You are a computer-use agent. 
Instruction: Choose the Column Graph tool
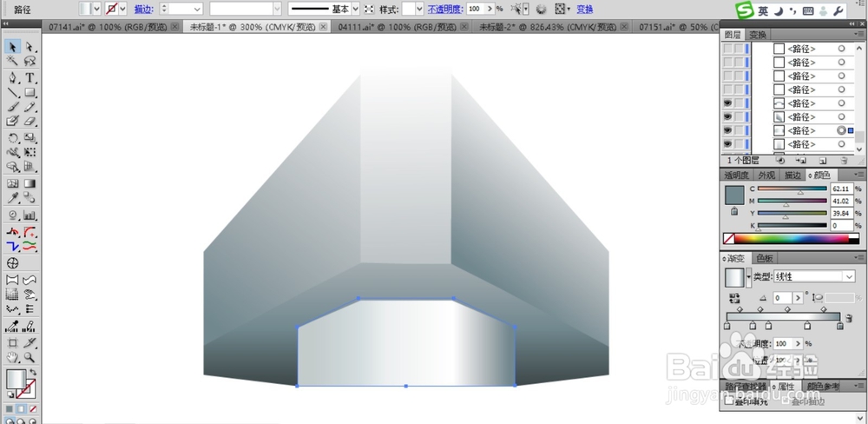point(30,215)
